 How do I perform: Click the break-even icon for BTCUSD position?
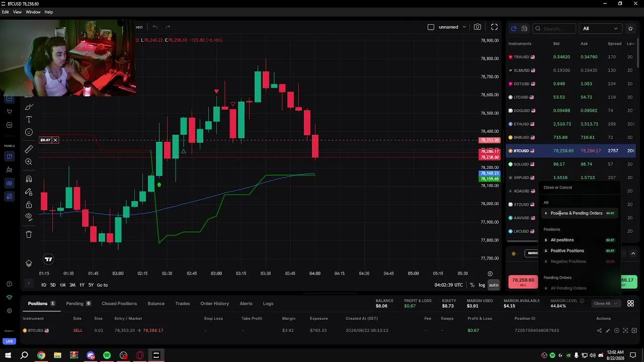coord(617,331)
